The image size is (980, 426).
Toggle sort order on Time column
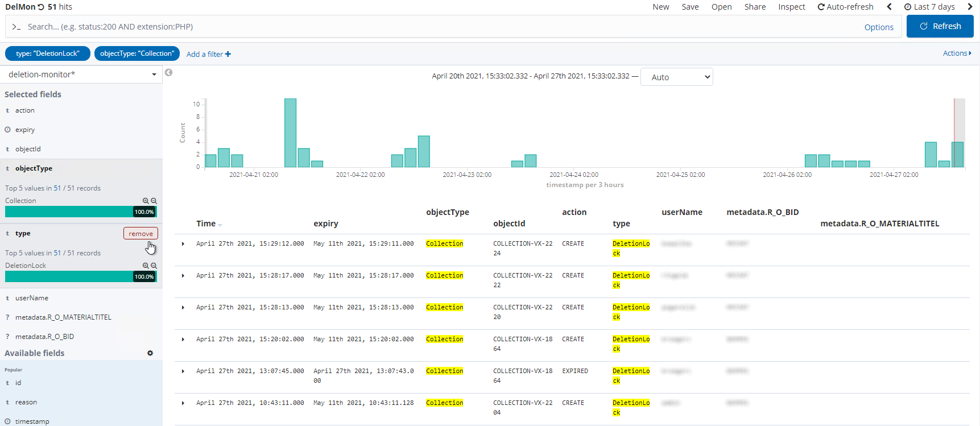click(x=220, y=225)
